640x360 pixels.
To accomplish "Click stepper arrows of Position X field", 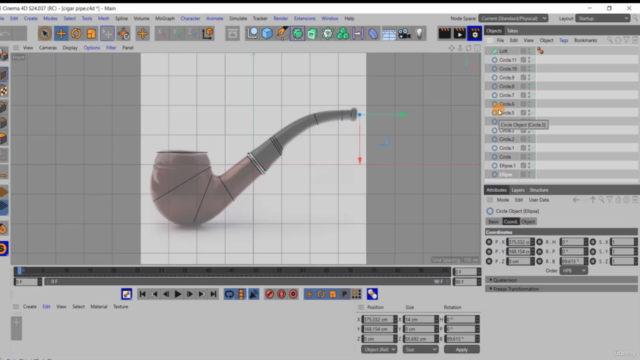I will [x=395, y=319].
